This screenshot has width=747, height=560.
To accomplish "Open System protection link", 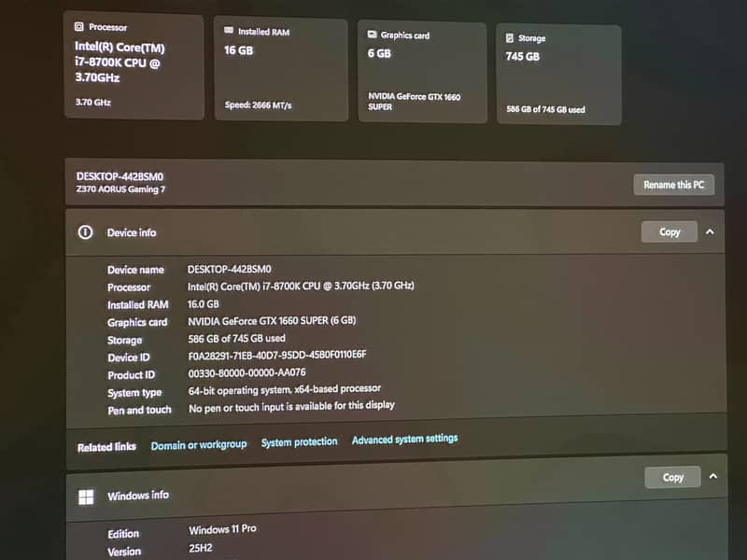I will [x=299, y=441].
